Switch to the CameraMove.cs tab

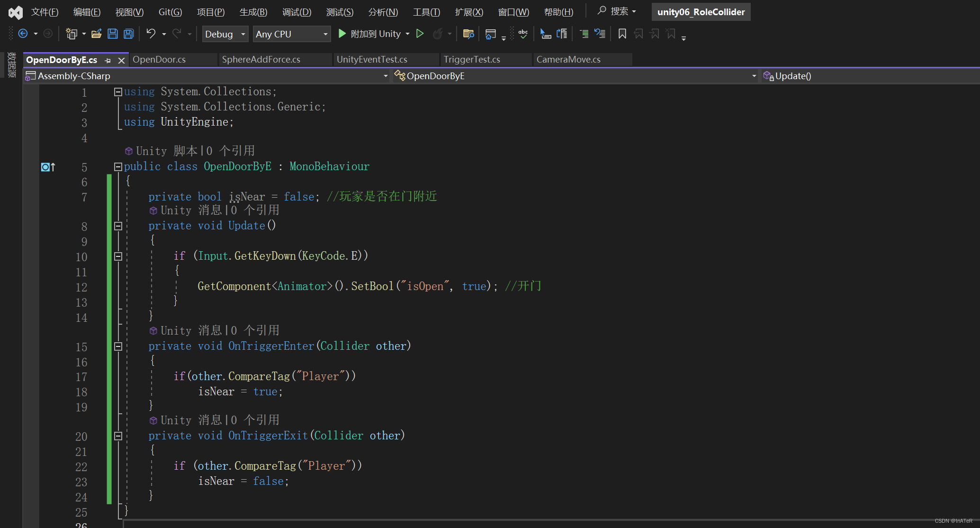568,59
